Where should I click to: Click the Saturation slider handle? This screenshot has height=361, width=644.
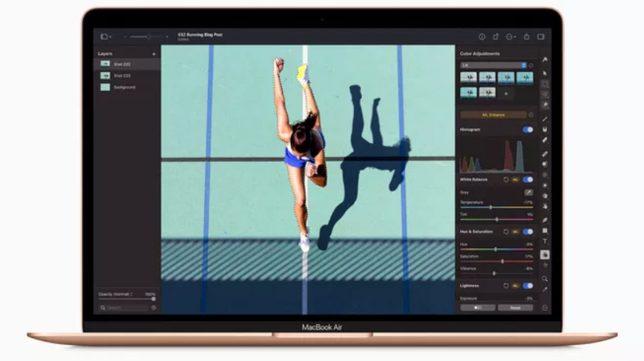(503, 261)
